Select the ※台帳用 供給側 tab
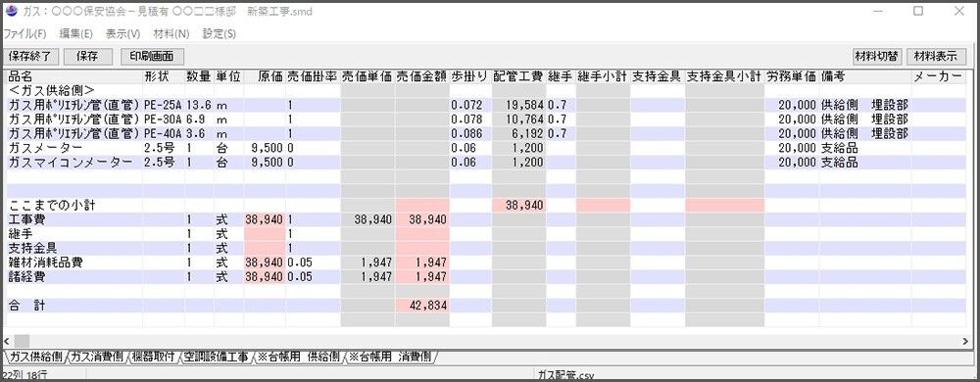 [x=298, y=358]
